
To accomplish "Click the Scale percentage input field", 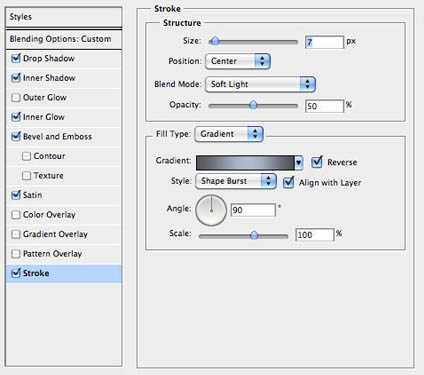I will tap(315, 235).
